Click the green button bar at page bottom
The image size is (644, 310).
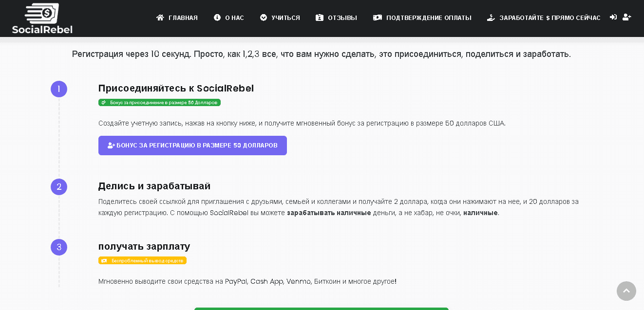coord(321,308)
